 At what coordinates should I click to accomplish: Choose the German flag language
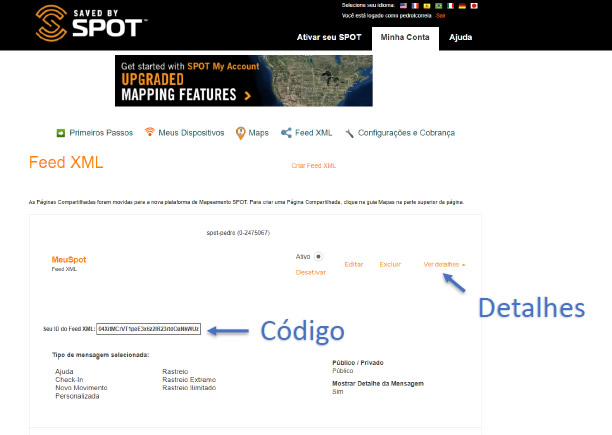pos(462,6)
